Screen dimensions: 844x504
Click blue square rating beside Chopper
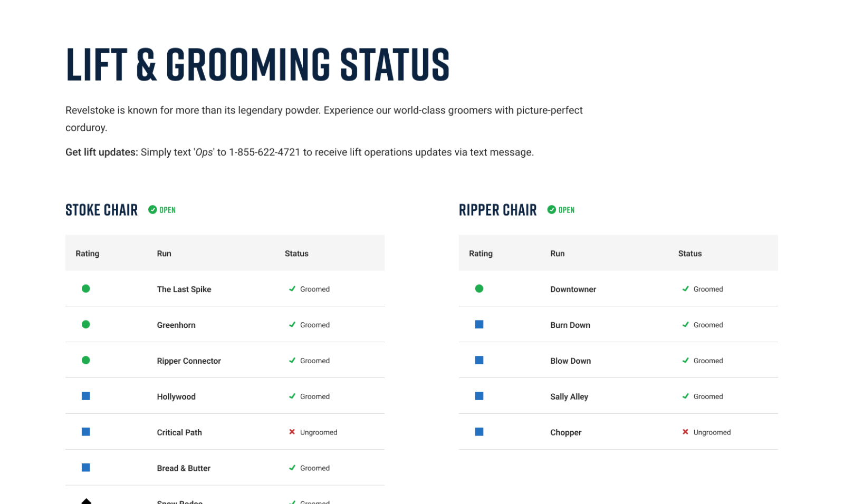(x=479, y=432)
